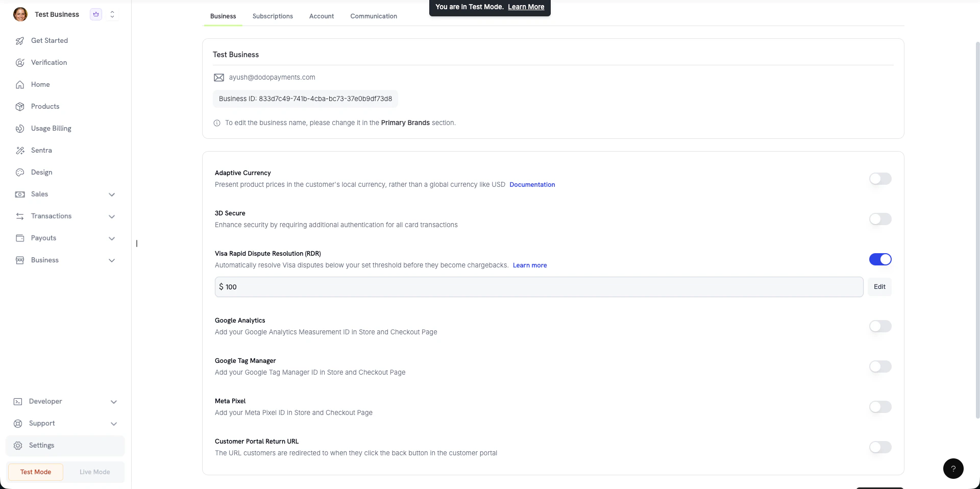Click the Primary Brands bold text
980x489 pixels.
point(405,123)
